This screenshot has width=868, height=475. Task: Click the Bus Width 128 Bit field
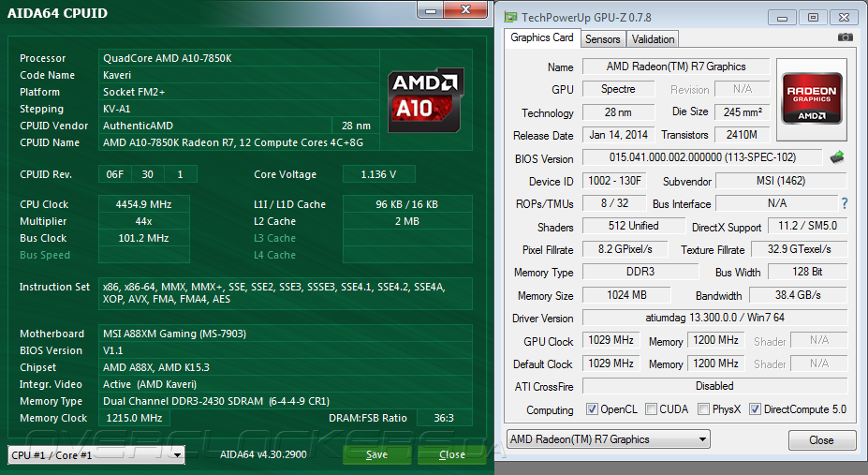[808, 272]
